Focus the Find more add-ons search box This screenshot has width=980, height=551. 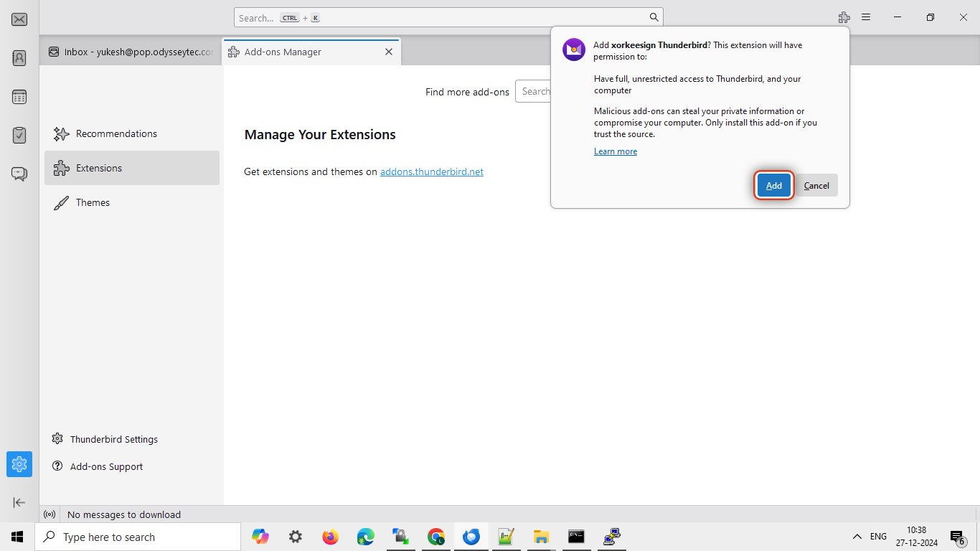tap(533, 91)
